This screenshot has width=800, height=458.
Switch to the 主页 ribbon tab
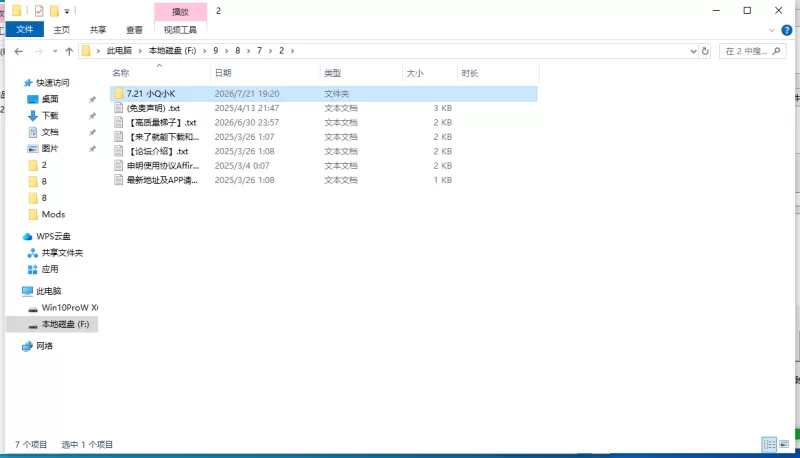click(62, 30)
